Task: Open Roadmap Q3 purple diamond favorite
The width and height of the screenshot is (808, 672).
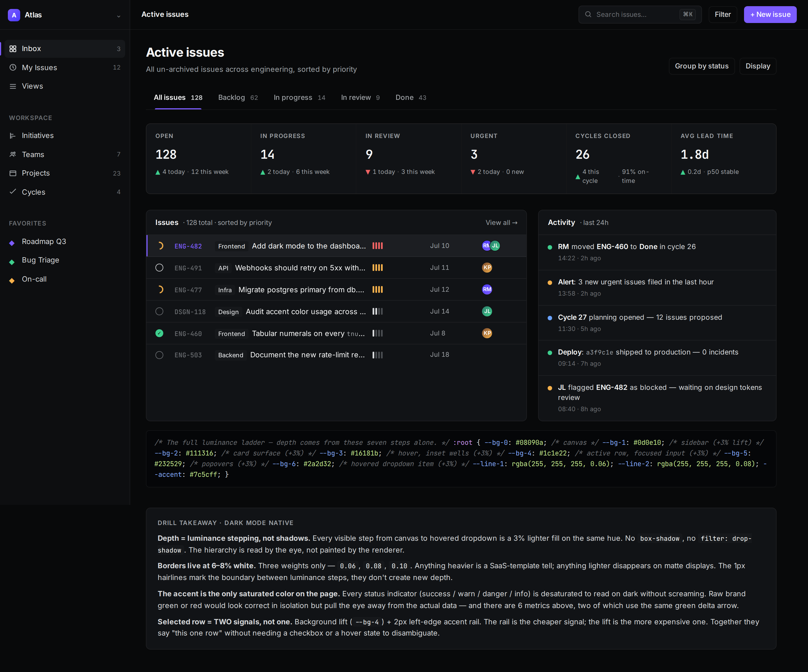Action: tap(12, 243)
